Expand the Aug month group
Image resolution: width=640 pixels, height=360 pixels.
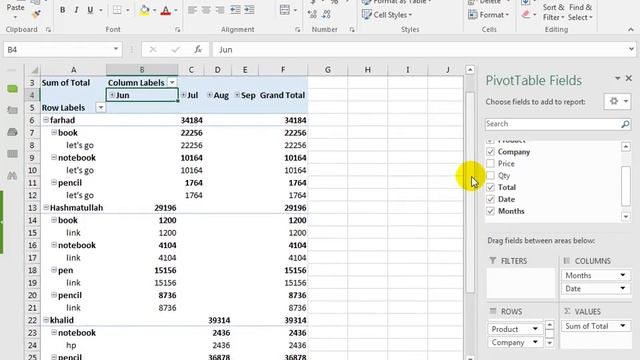point(210,95)
